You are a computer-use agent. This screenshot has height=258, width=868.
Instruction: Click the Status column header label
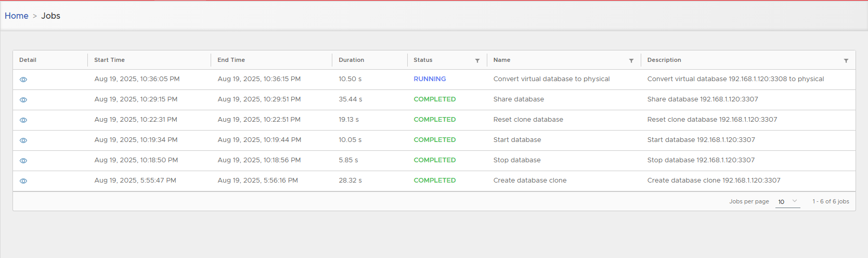click(423, 60)
